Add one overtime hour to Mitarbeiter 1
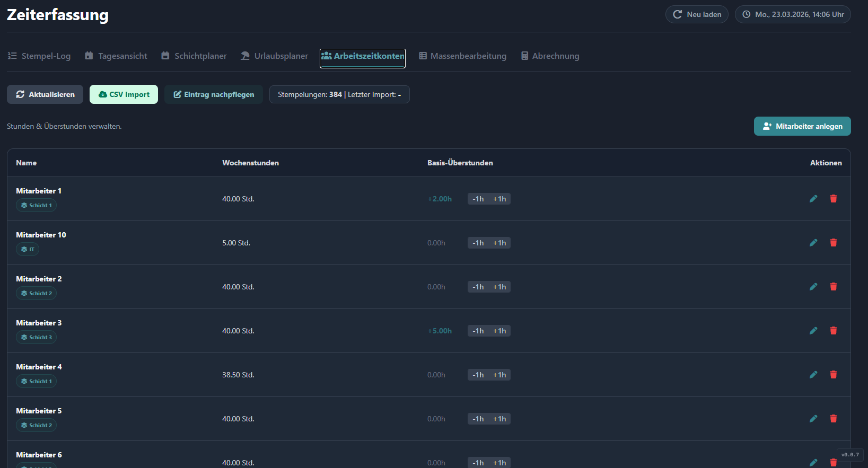 pos(499,199)
